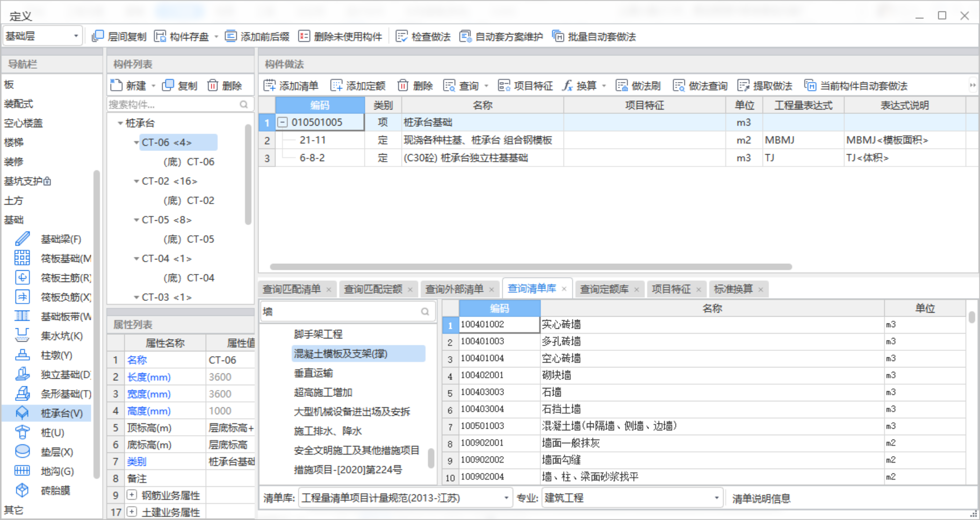
Task: Click the 石挡土墙 list row
Action: (x=704, y=409)
